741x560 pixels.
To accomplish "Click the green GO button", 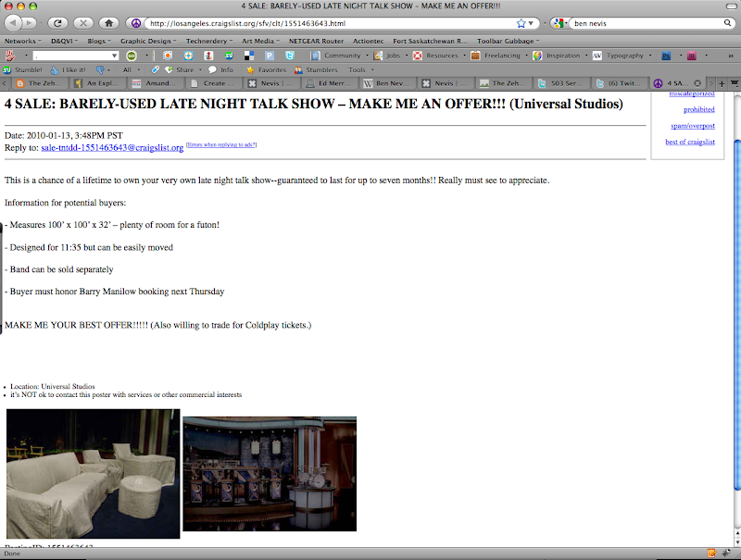I will [x=132, y=56].
